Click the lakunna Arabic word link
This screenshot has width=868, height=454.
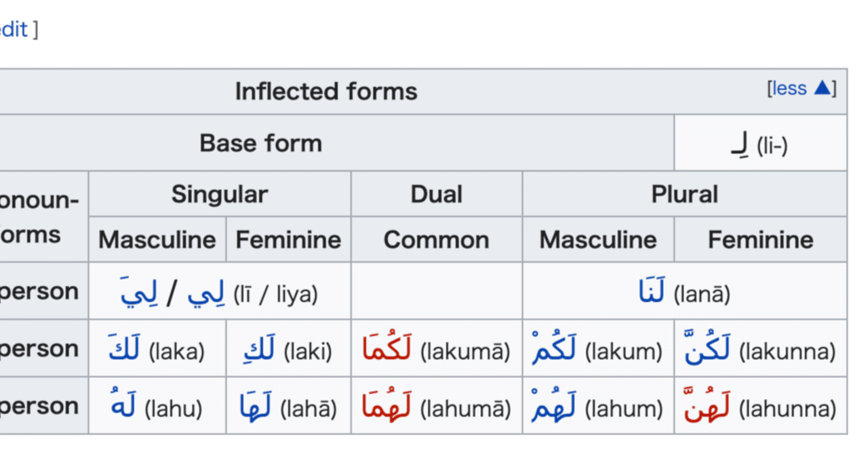pos(708,350)
